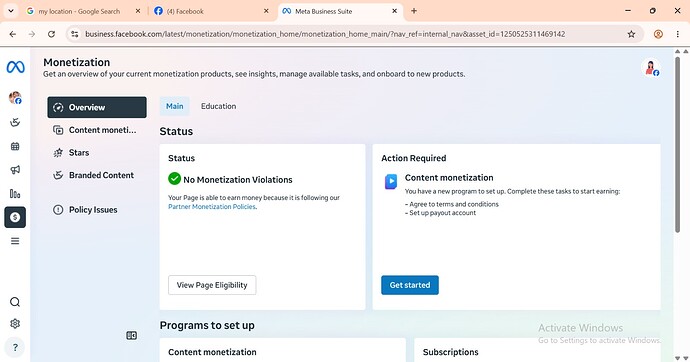Open Chrome three-dot menu
This screenshot has width=690, height=362.
678,34
